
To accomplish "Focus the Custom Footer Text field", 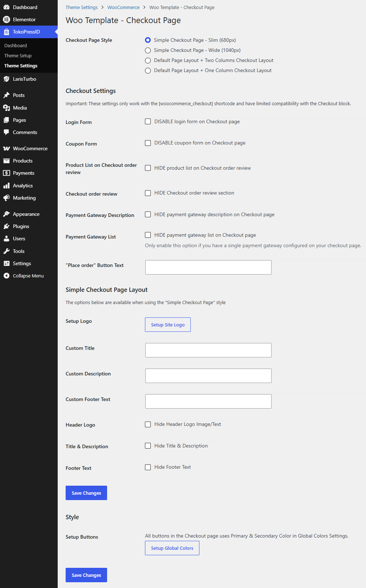I will click(208, 401).
